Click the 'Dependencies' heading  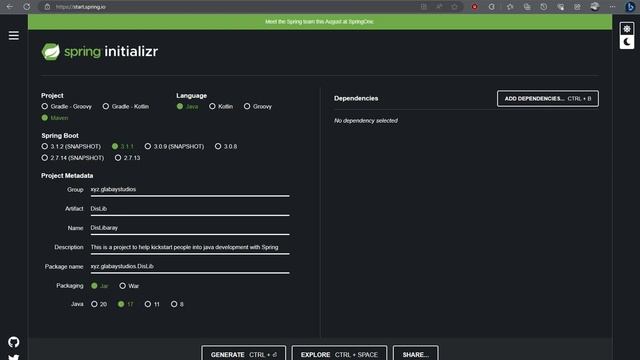click(356, 98)
